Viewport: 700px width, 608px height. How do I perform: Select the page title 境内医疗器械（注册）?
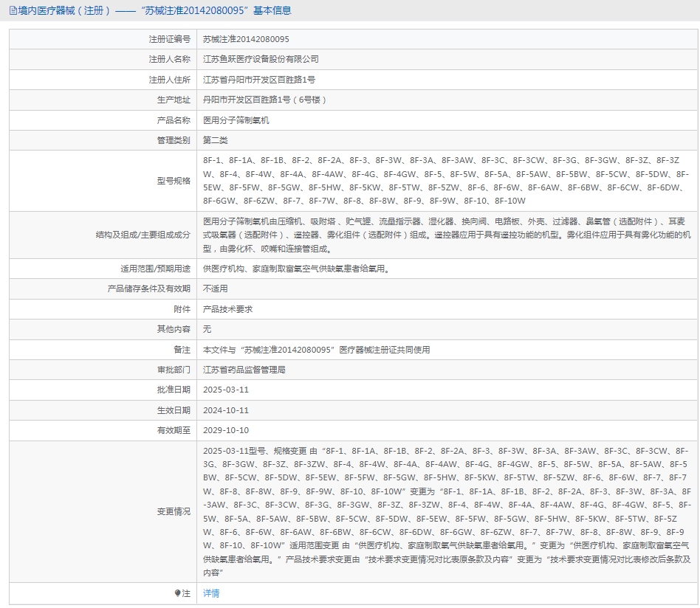pos(64,11)
